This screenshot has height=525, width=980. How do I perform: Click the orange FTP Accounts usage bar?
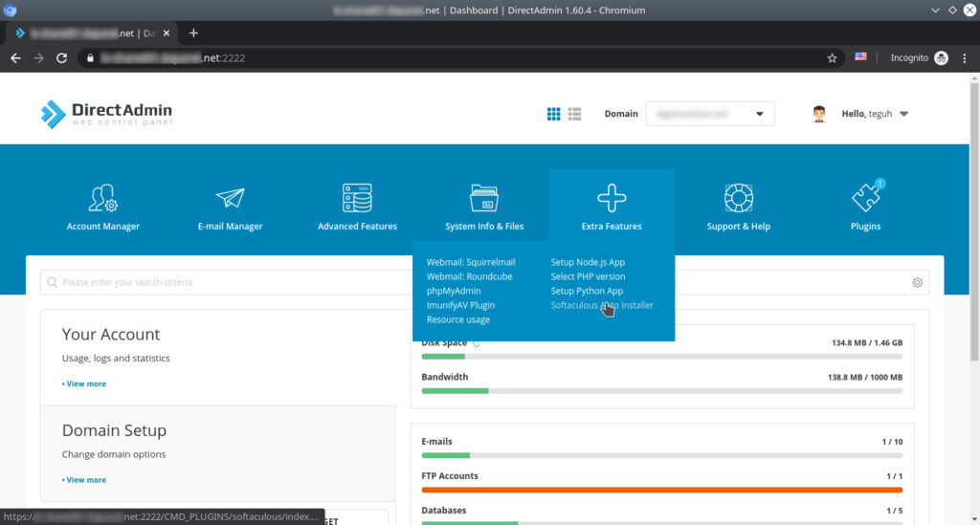pos(662,490)
